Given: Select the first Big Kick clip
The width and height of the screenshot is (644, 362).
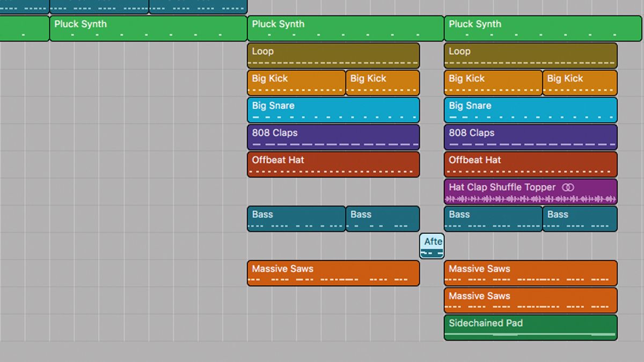Looking at the screenshot, I should point(295,82).
